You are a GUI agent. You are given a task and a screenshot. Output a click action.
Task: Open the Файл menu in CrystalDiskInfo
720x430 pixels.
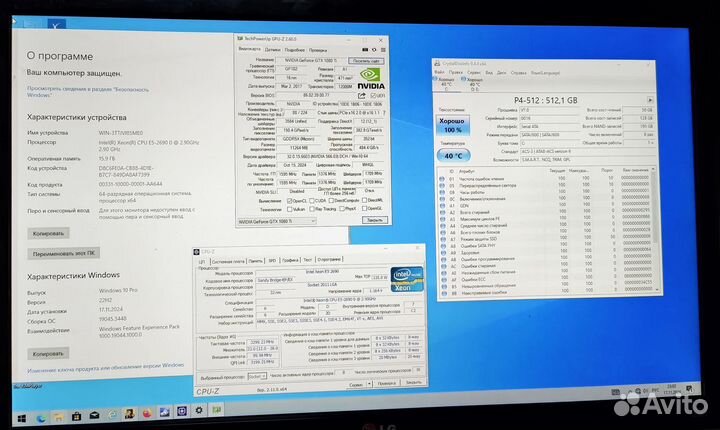click(440, 73)
